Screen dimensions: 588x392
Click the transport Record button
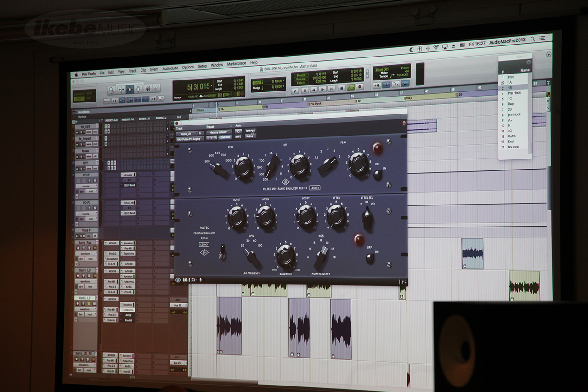coord(360,87)
